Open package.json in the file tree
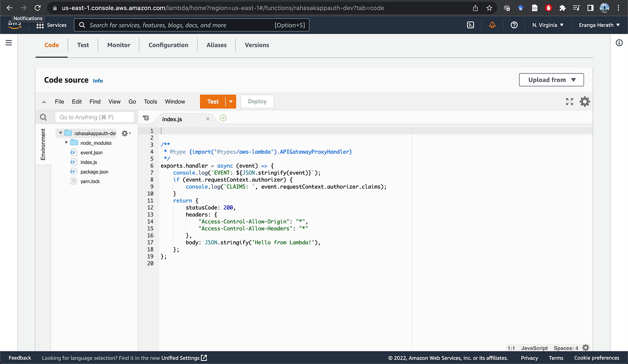The width and height of the screenshot is (628, 364). [94, 172]
